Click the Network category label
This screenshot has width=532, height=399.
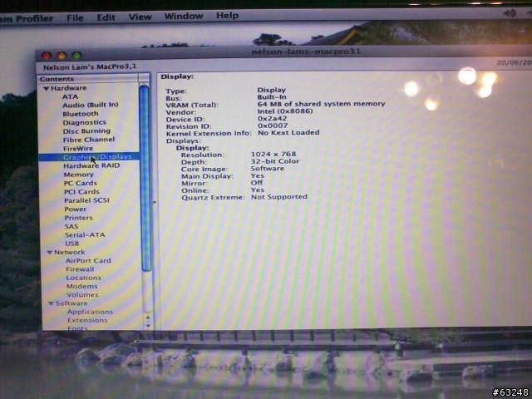[x=70, y=252]
